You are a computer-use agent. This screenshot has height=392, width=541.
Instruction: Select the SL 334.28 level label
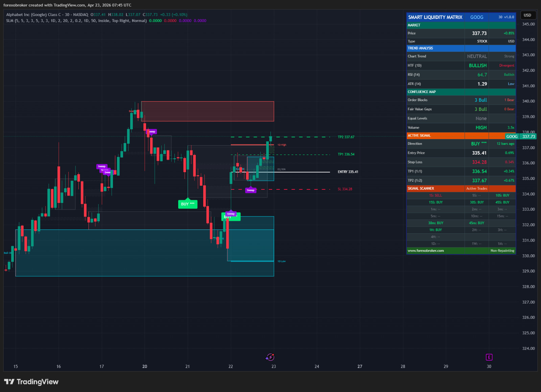345,189
